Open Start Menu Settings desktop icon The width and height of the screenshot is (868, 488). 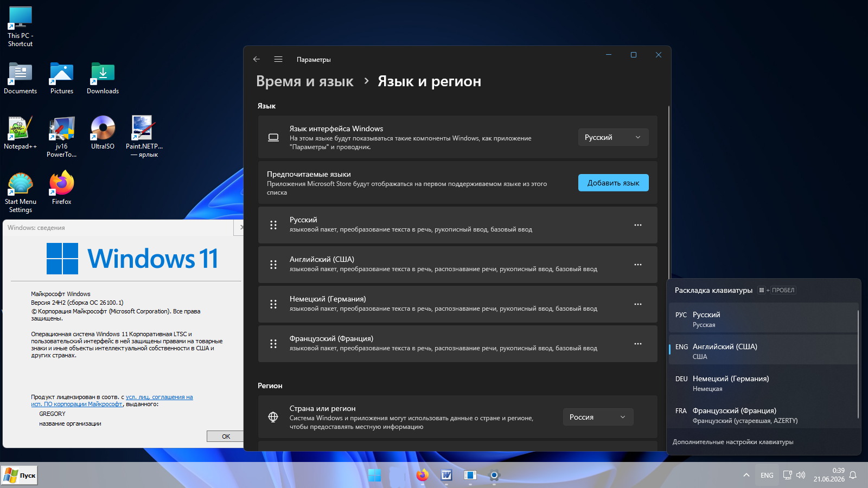20,192
